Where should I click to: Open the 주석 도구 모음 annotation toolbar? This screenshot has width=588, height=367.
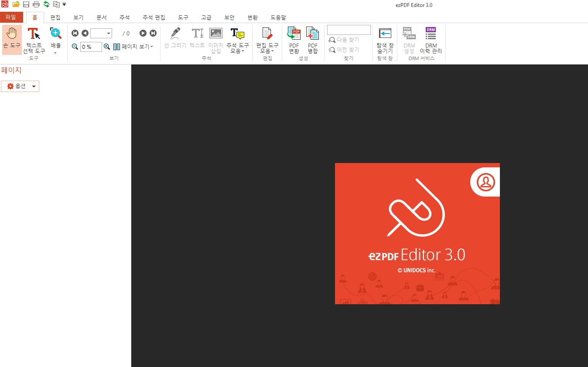coord(237,40)
